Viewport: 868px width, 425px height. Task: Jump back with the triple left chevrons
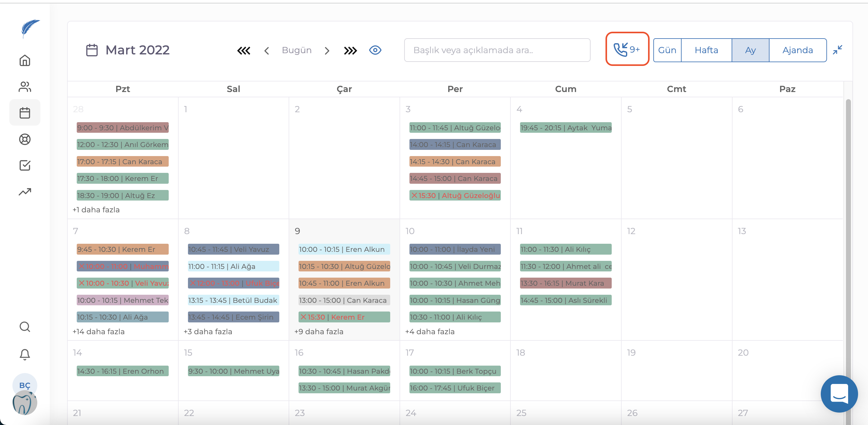tap(243, 51)
